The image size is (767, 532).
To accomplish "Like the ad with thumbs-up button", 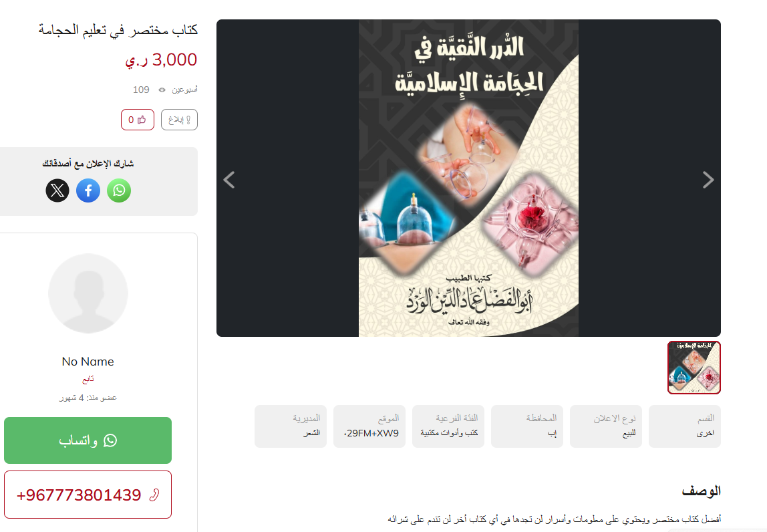I will click(x=138, y=120).
